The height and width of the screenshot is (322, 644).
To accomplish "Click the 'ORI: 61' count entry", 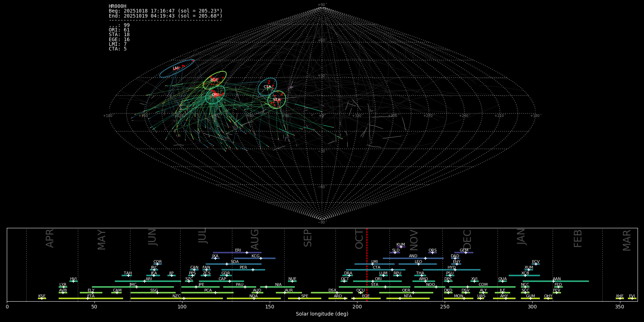I will tap(119, 30).
